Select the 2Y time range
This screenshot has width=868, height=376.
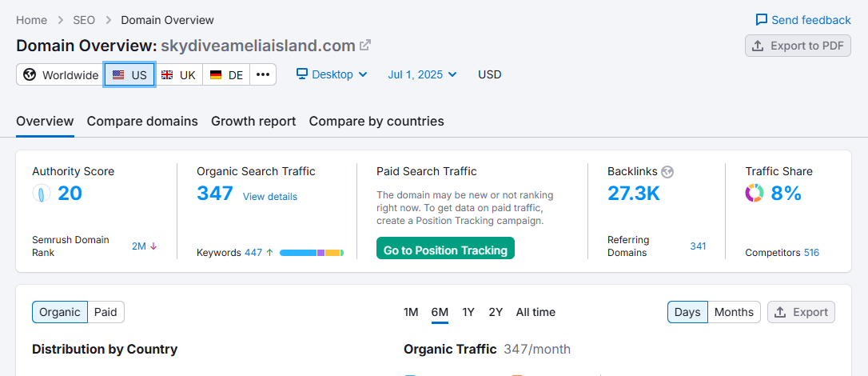click(x=496, y=312)
